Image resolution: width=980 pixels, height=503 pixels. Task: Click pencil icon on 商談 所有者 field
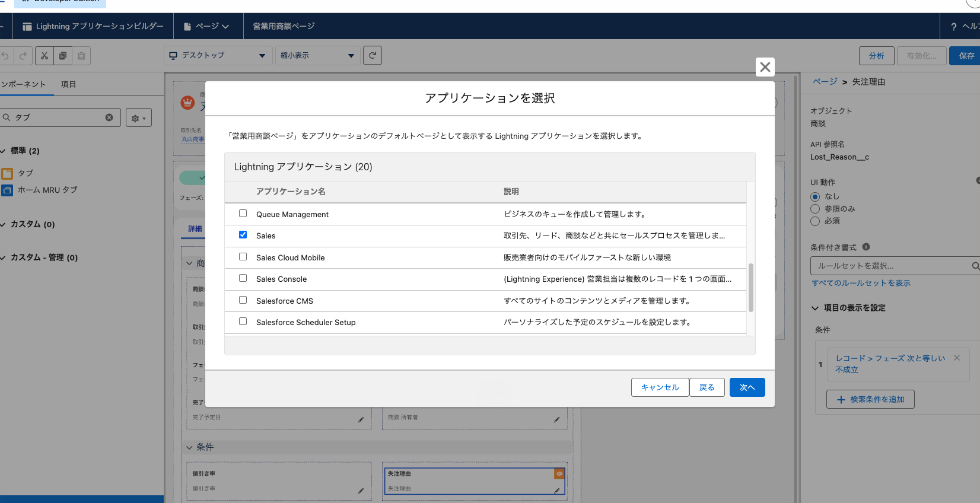pos(556,419)
